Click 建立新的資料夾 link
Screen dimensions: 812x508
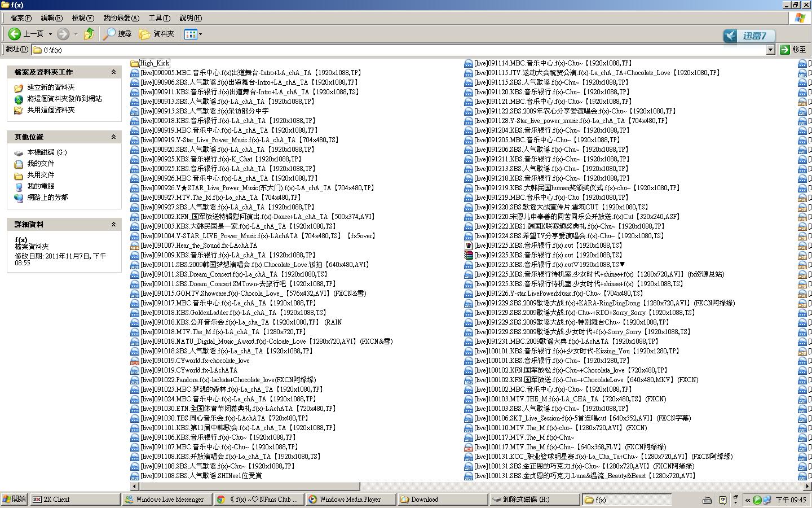click(51, 87)
